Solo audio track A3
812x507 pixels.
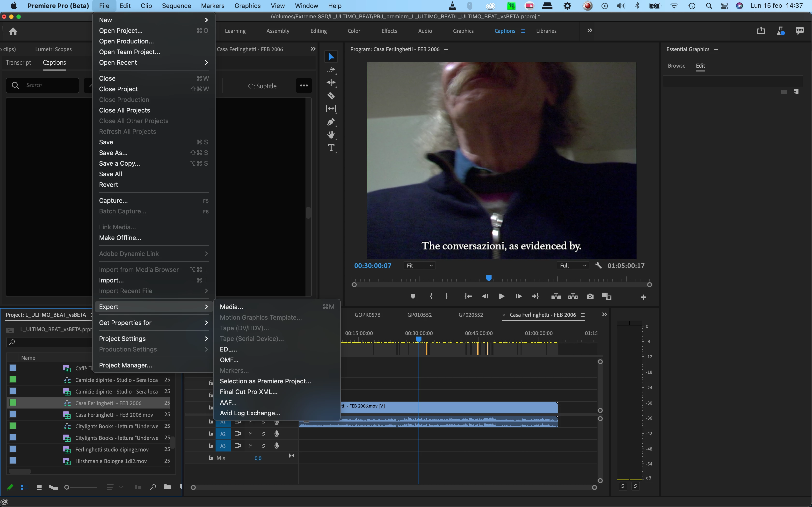point(263,446)
